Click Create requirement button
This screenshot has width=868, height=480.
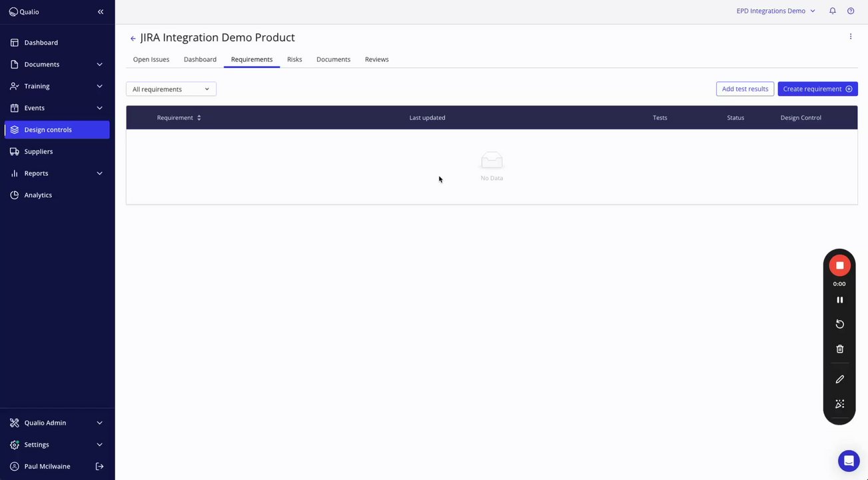(817, 89)
